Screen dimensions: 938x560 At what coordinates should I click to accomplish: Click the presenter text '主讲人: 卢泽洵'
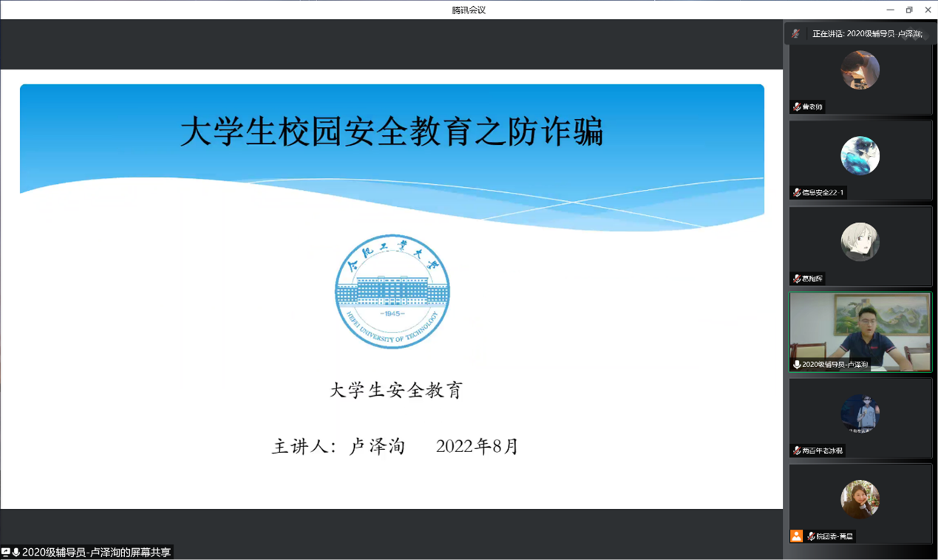click(x=339, y=446)
